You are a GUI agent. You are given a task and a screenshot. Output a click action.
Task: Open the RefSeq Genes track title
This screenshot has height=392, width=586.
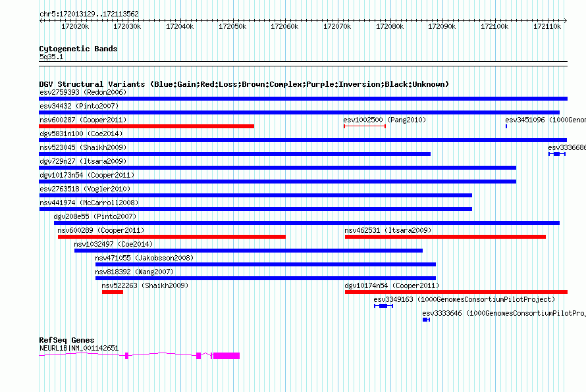point(67,340)
